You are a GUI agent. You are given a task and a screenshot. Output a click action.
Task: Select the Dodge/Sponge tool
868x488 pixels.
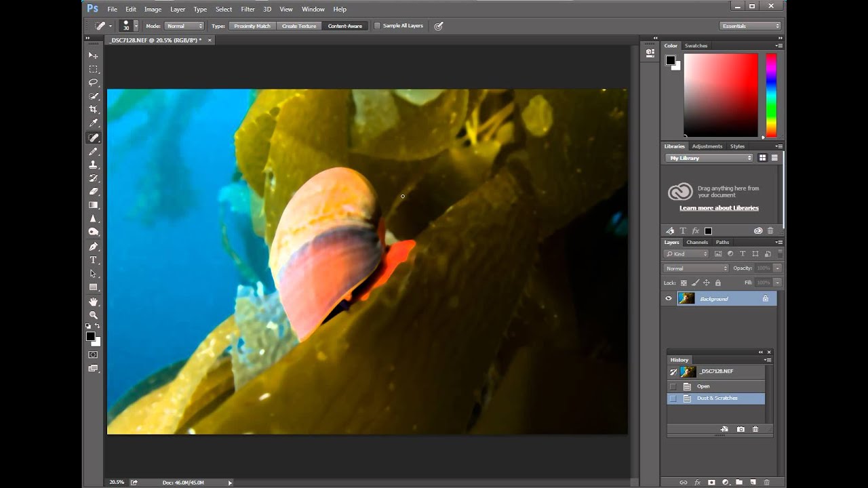click(94, 232)
